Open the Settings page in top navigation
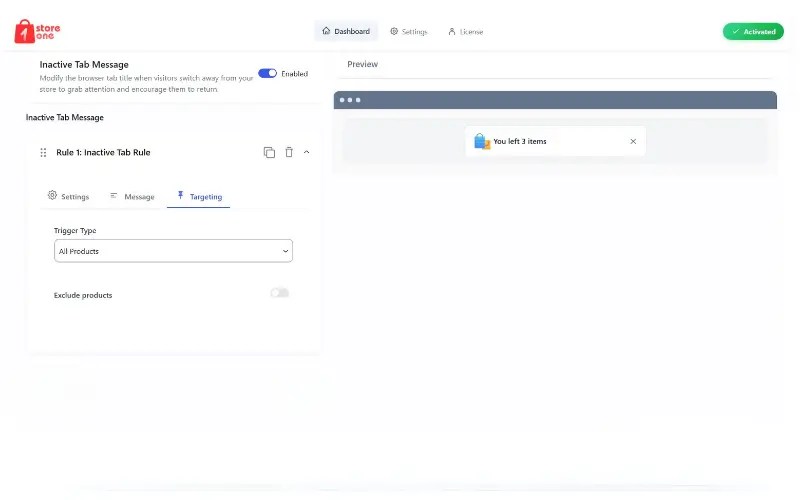 tap(409, 32)
